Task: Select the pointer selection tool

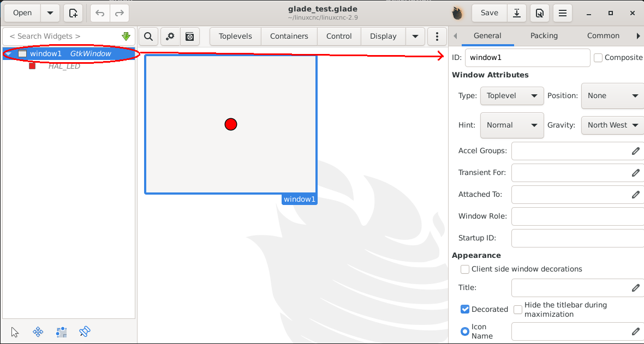Action: [x=15, y=331]
